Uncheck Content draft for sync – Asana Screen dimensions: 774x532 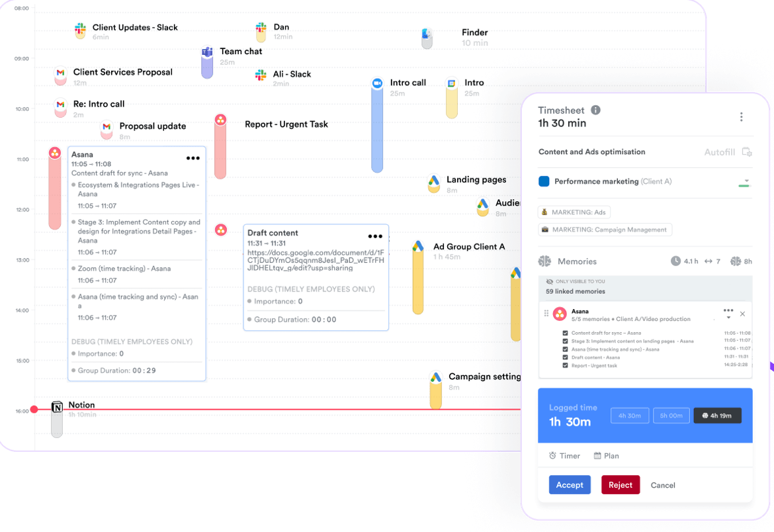click(565, 332)
